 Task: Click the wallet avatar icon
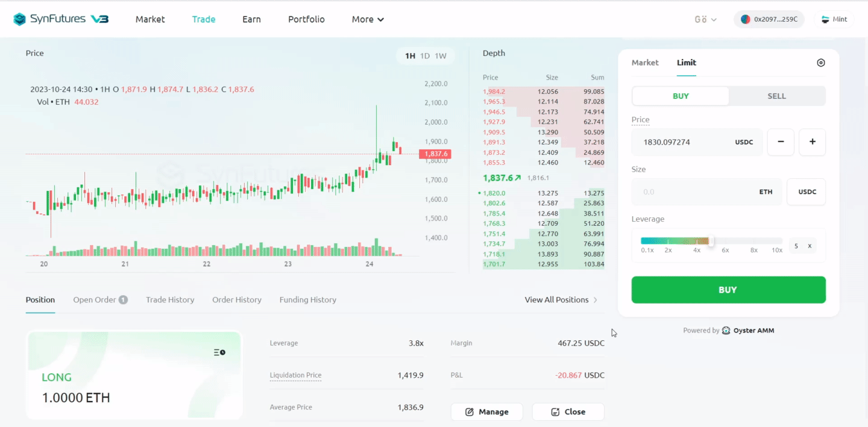pyautogui.click(x=744, y=19)
